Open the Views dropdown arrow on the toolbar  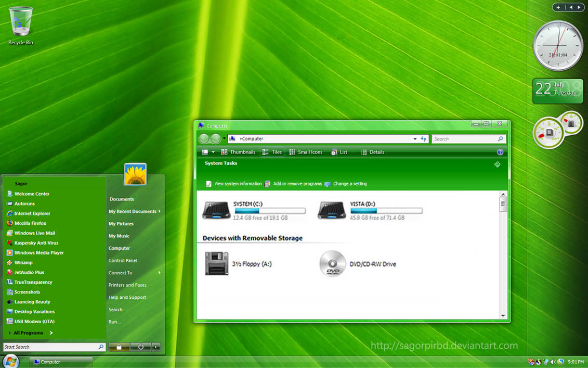(x=213, y=151)
